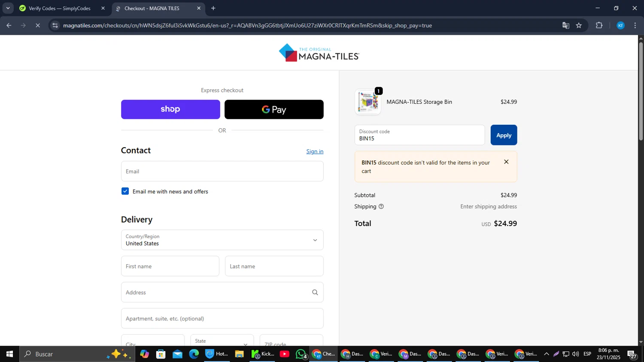Launch Copilot from the taskbar

(x=144, y=354)
